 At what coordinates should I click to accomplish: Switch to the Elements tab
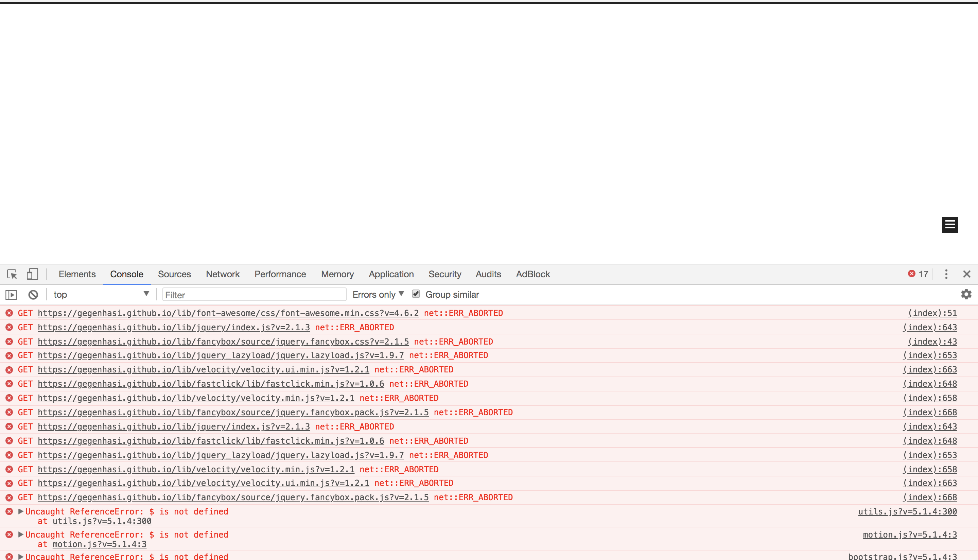click(x=77, y=274)
